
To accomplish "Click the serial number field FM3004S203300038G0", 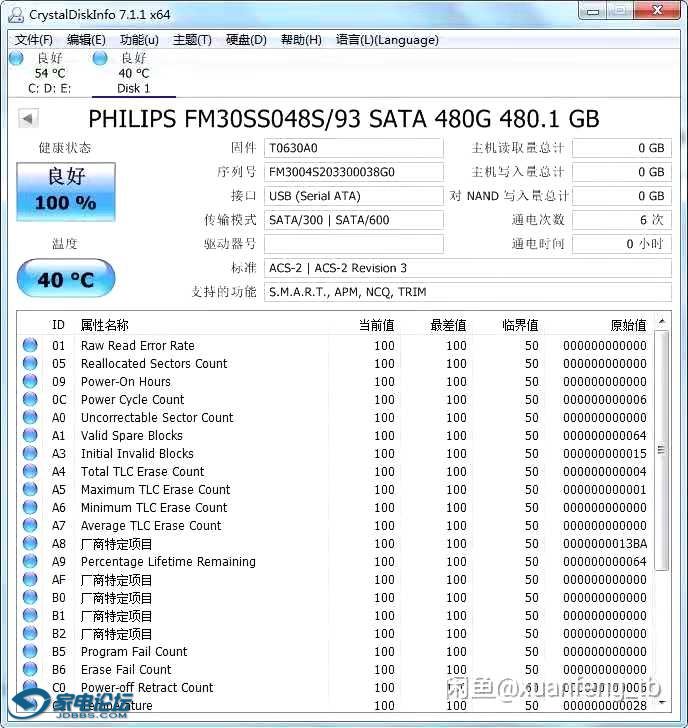I will tap(354, 172).
